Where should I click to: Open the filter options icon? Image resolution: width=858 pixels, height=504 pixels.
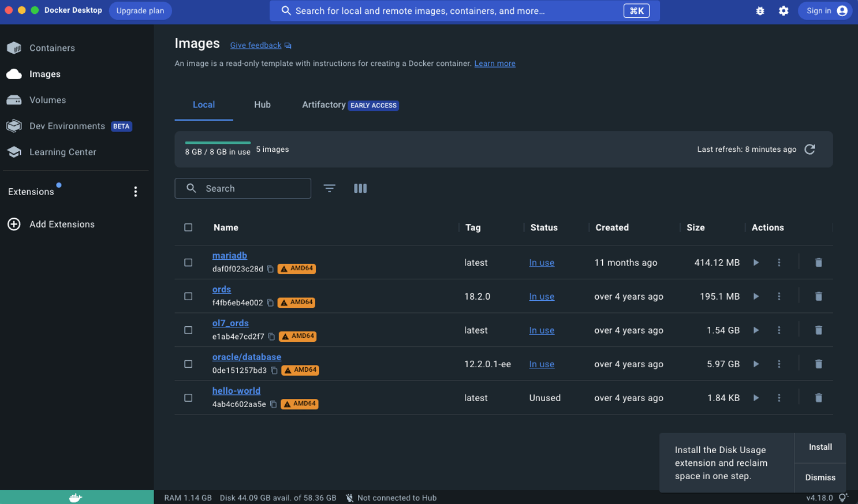tap(329, 188)
